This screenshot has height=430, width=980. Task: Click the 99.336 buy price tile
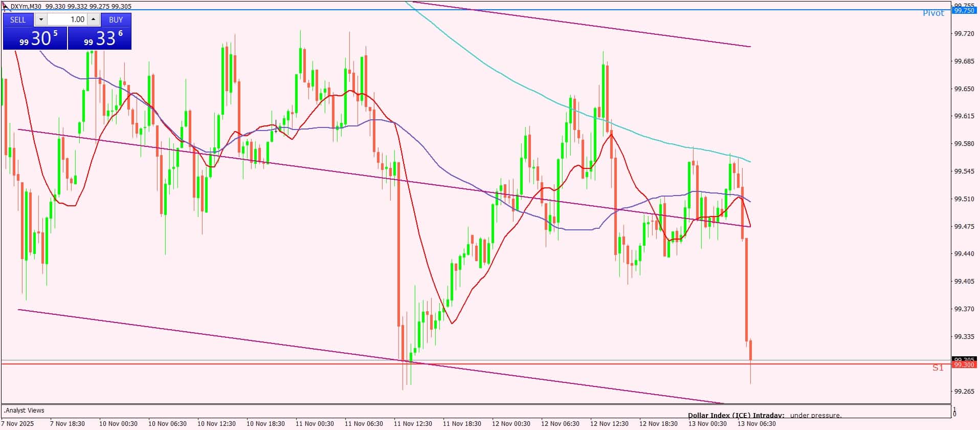[x=100, y=38]
